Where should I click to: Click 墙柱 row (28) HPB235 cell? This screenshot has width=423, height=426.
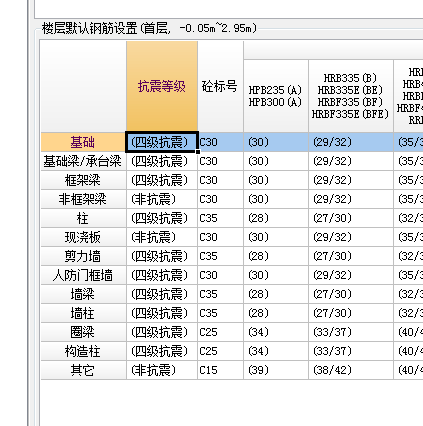(276, 313)
